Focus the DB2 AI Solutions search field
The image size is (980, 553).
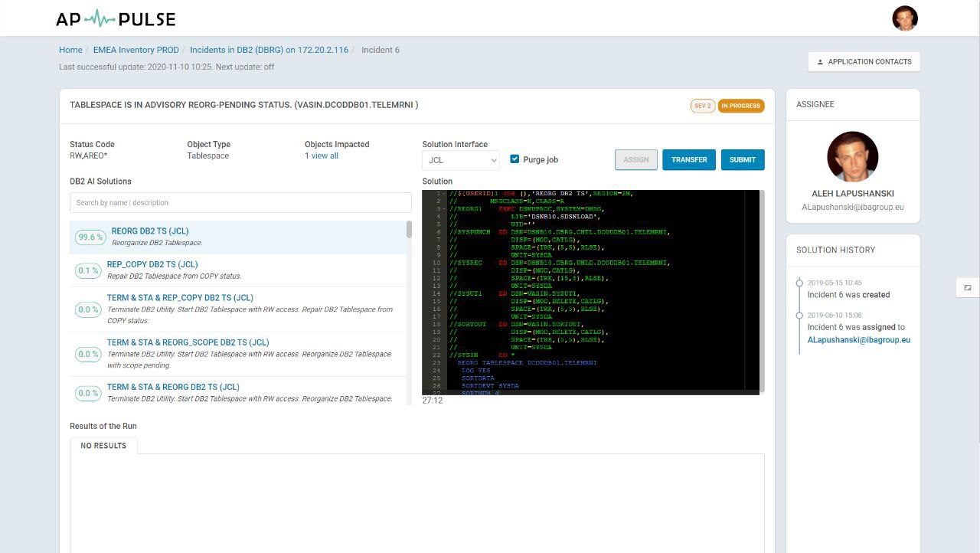click(x=240, y=202)
